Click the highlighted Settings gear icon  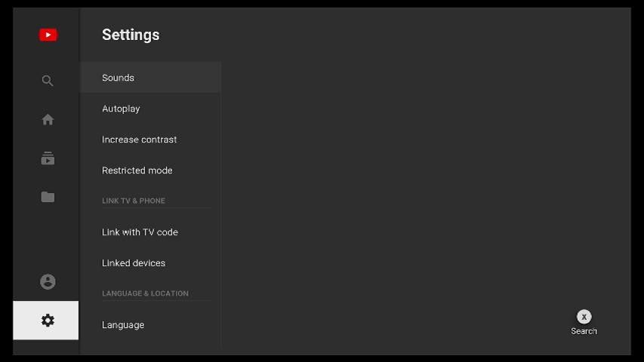click(47, 321)
